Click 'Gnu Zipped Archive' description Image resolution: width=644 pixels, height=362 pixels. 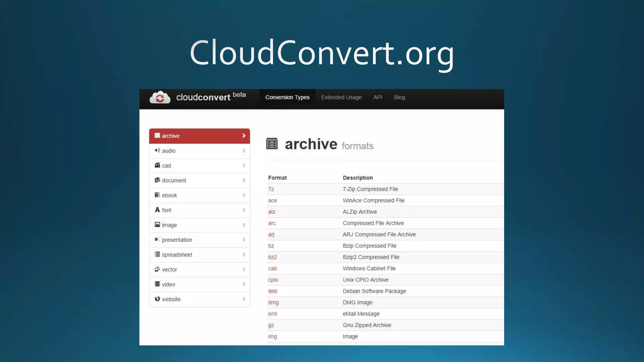[367, 325]
